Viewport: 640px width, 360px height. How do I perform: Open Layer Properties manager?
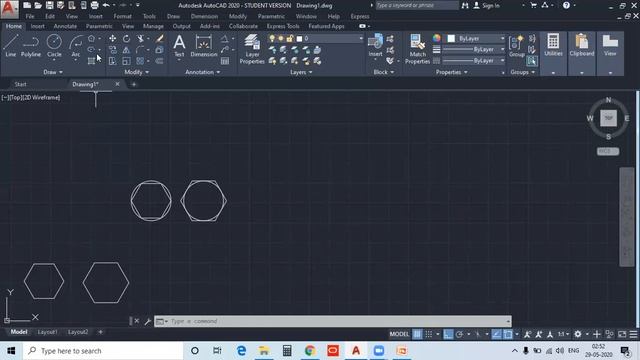252,49
